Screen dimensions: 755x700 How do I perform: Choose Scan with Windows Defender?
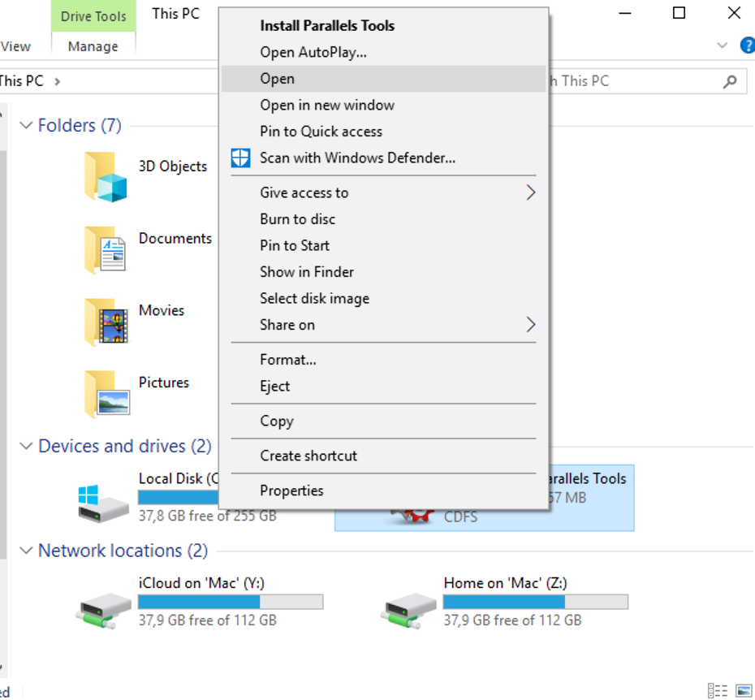point(357,158)
